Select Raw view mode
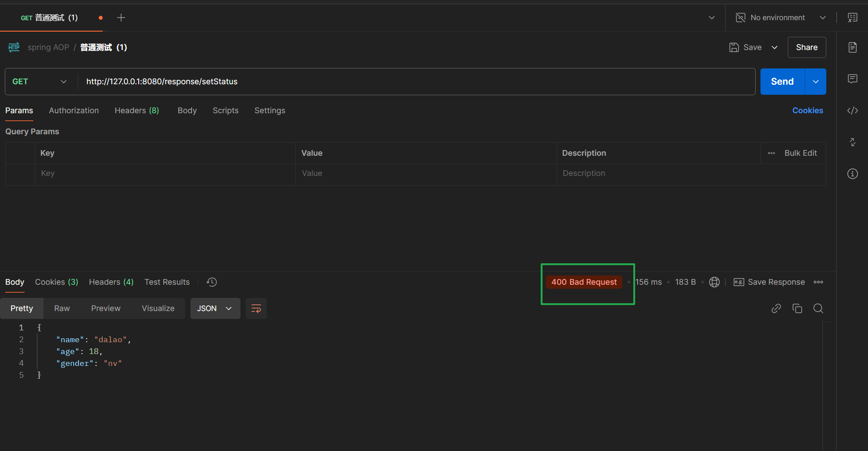Screen dimensions: 868x451 [x=62, y=308]
